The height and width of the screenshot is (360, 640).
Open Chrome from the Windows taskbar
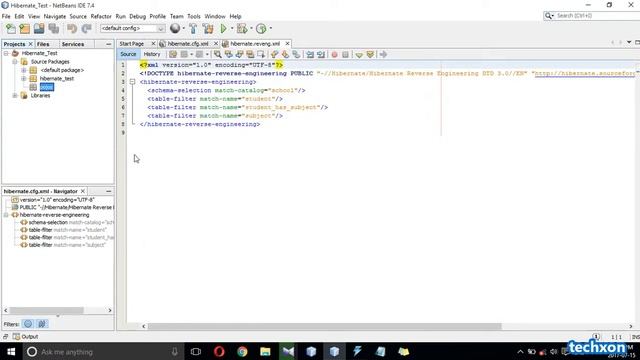(242, 351)
